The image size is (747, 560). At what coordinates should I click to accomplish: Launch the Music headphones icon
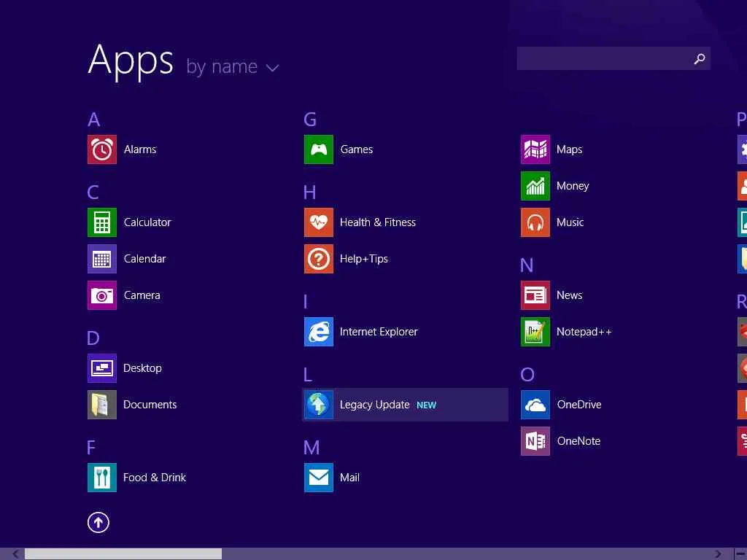tap(535, 222)
